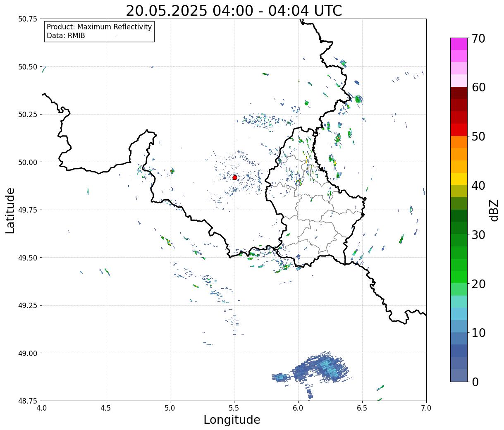Image resolution: width=504 pixels, height=430 pixels.
Task: Click the colorbar tick label 0
Action: [x=475, y=382]
